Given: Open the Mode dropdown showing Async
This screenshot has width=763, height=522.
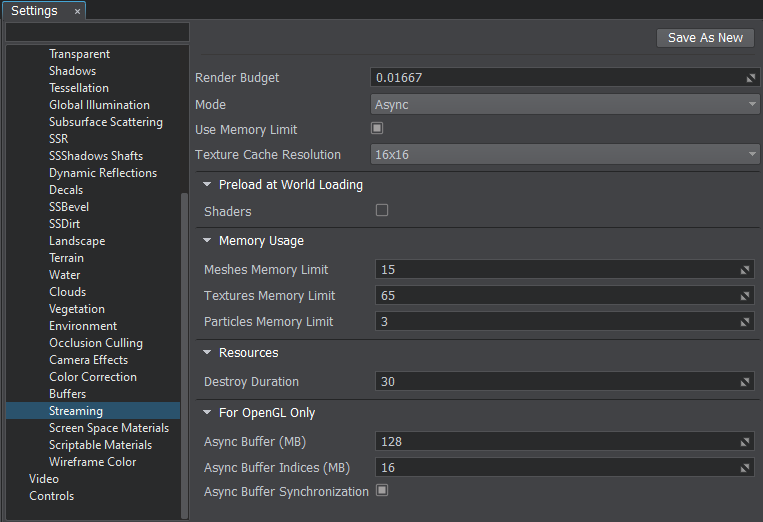Looking at the screenshot, I should (565, 105).
